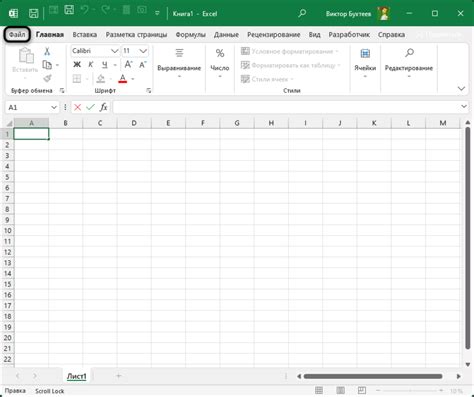Image resolution: width=474 pixels, height=397 pixels.
Task: Click the horizontal scrollbar right arrow
Action: coord(459,376)
